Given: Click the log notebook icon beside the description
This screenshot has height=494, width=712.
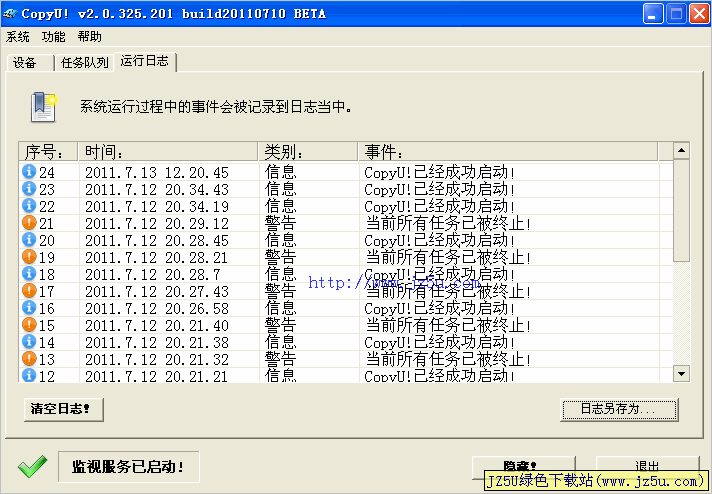Looking at the screenshot, I should point(44,107).
